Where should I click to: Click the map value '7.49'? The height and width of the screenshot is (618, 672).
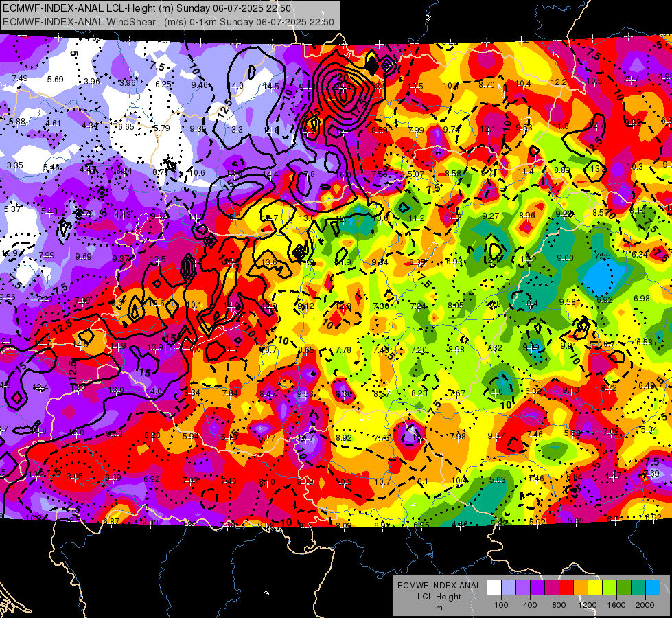pyautogui.click(x=20, y=78)
